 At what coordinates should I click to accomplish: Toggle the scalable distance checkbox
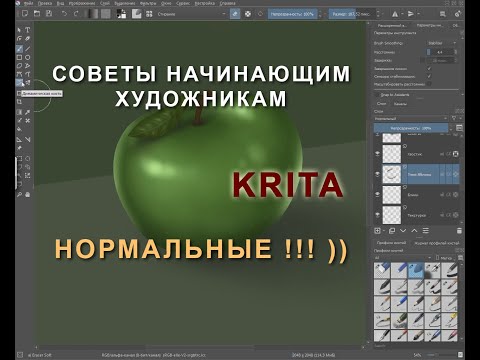click(x=429, y=84)
